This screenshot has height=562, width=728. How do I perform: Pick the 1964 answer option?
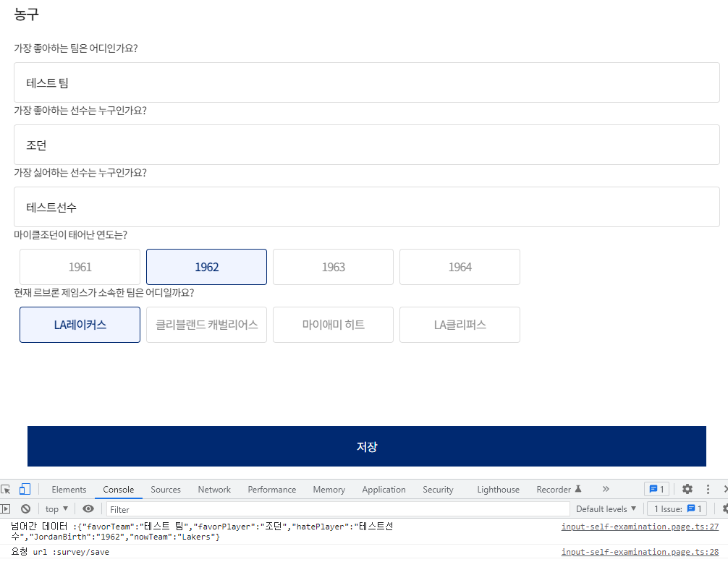[460, 267]
